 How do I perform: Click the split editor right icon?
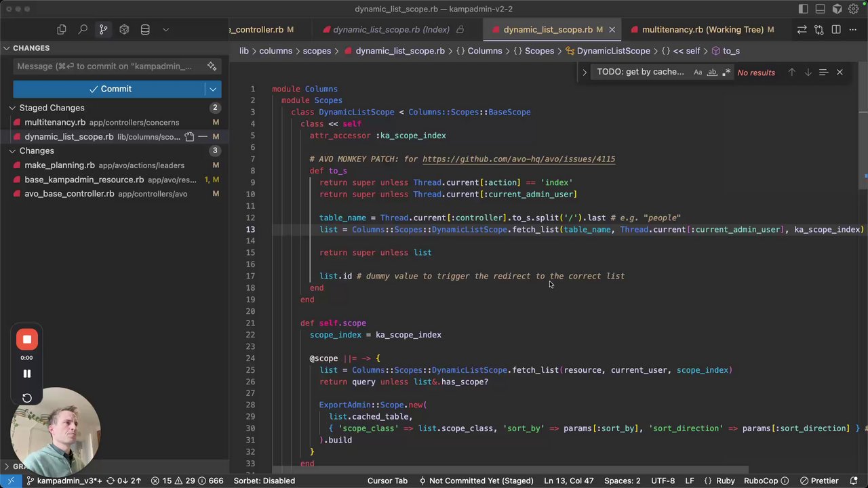836,30
